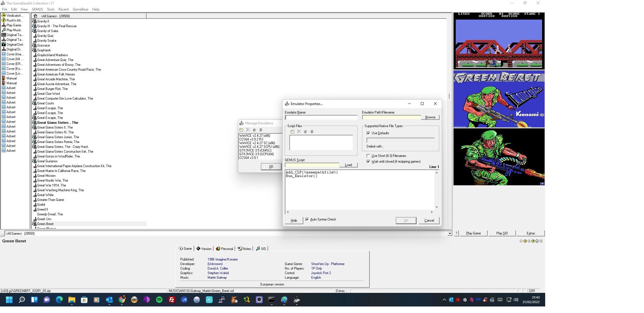
Task: Move emulator up arrow in Manage Emulators window
Action: click(254, 130)
